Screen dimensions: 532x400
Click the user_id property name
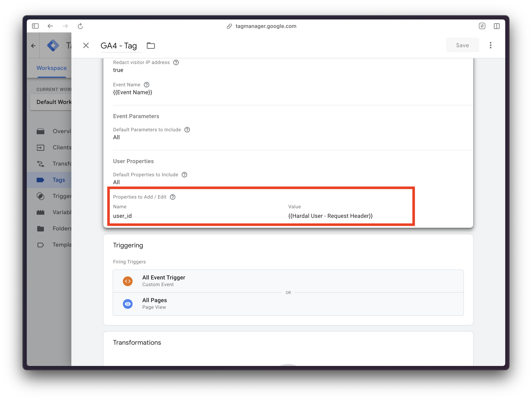122,216
